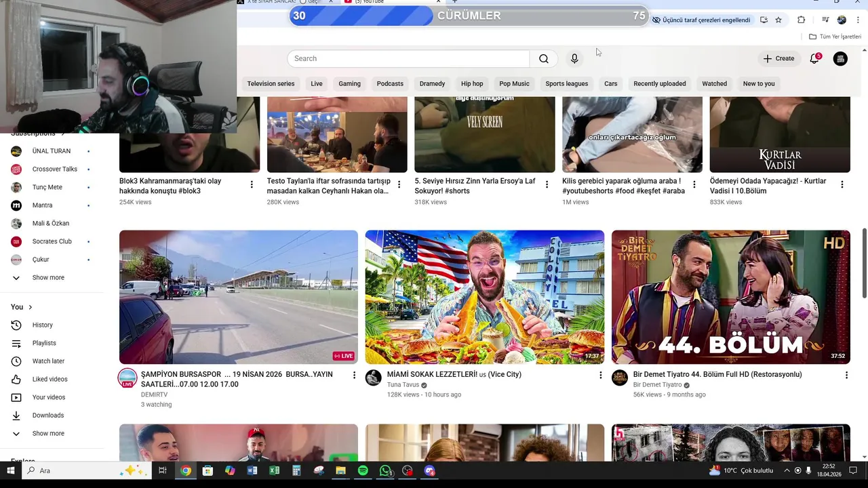Open more options for Blok3 Kahramanmaraş video
This screenshot has height=488, width=868.
pos(252,184)
